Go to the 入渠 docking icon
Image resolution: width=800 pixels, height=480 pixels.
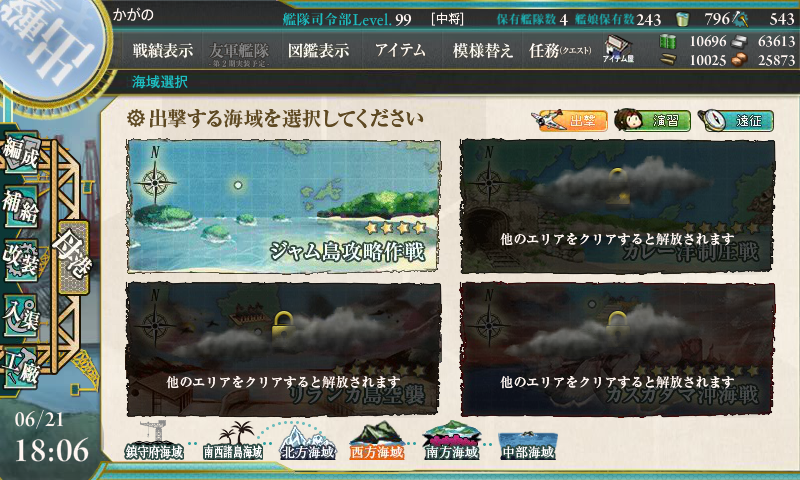click(x=21, y=315)
